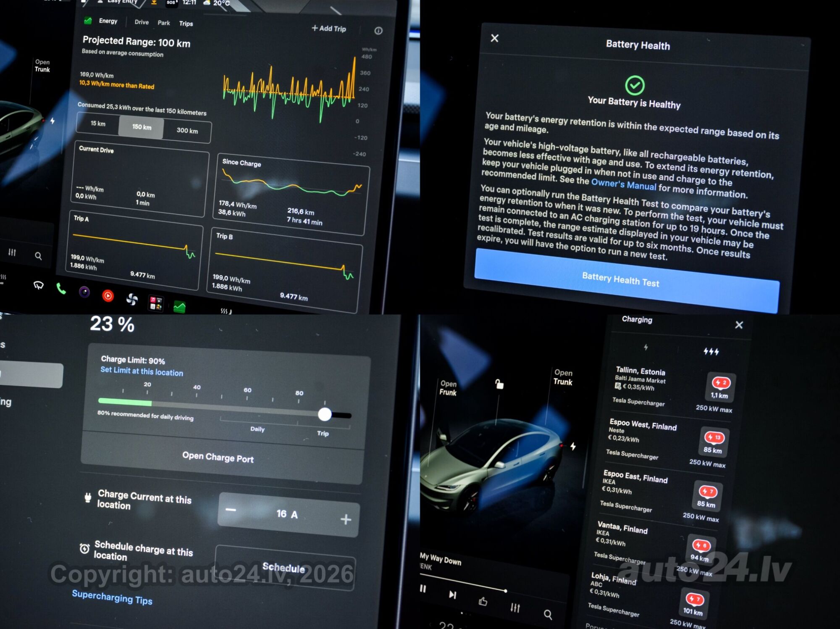Show single-bolt chargers filter in Charging panel
The width and height of the screenshot is (840, 629).
[x=646, y=347]
